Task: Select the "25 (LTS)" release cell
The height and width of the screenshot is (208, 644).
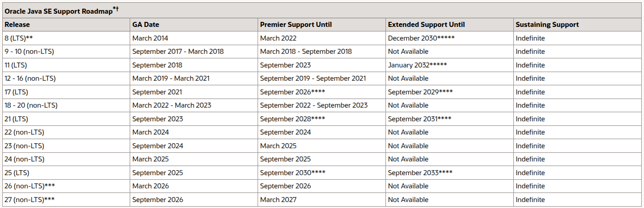Action: point(16,173)
